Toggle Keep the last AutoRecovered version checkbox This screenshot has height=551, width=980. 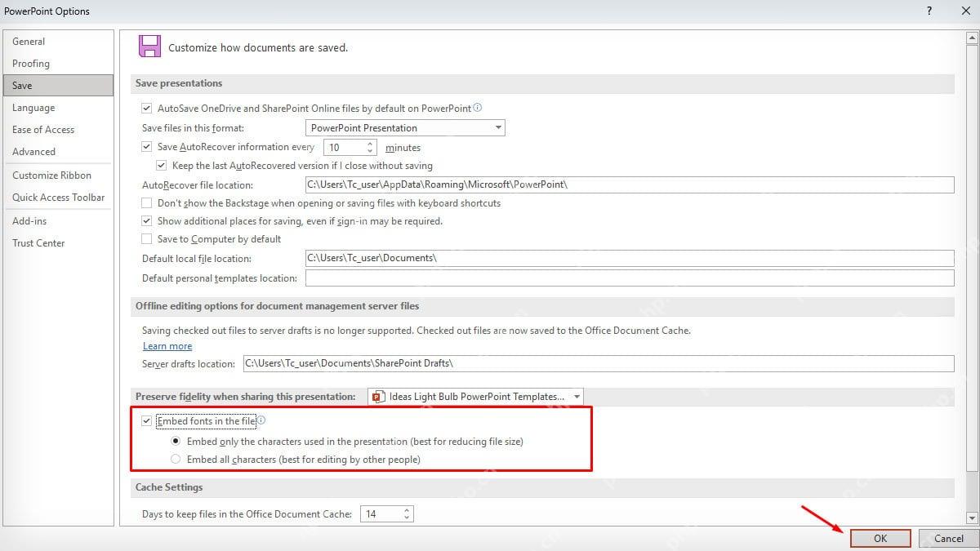tap(162, 166)
